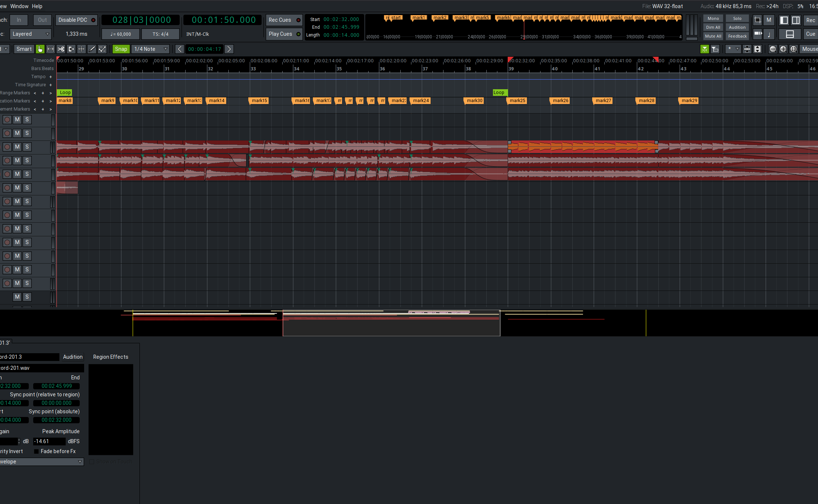Toggle the bottom pane layout icon
This screenshot has width=818, height=504.
click(x=790, y=34)
